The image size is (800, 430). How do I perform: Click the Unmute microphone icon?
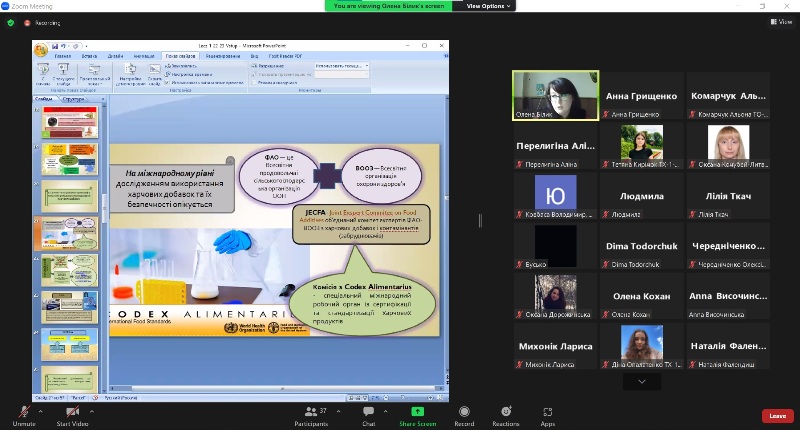tap(24, 411)
